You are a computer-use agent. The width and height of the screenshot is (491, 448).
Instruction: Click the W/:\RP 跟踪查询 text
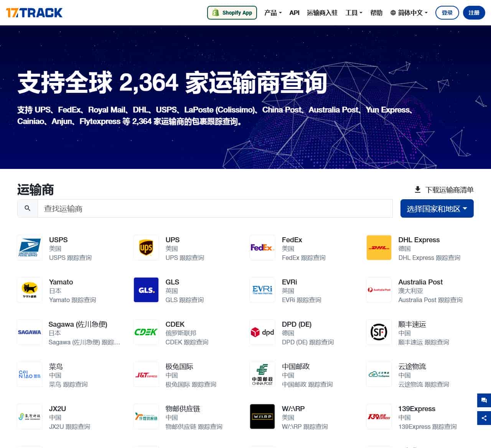(x=305, y=427)
